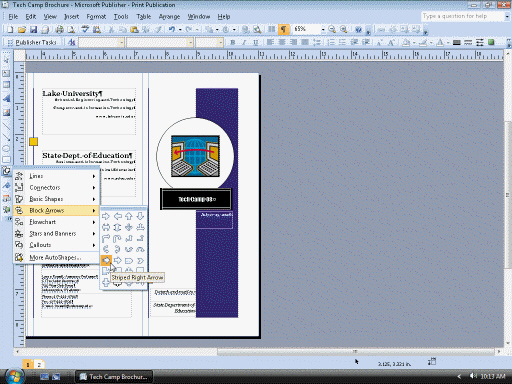Click the Zoom In magnifier
The width and height of the screenshot is (512, 384).
tap(343, 29)
